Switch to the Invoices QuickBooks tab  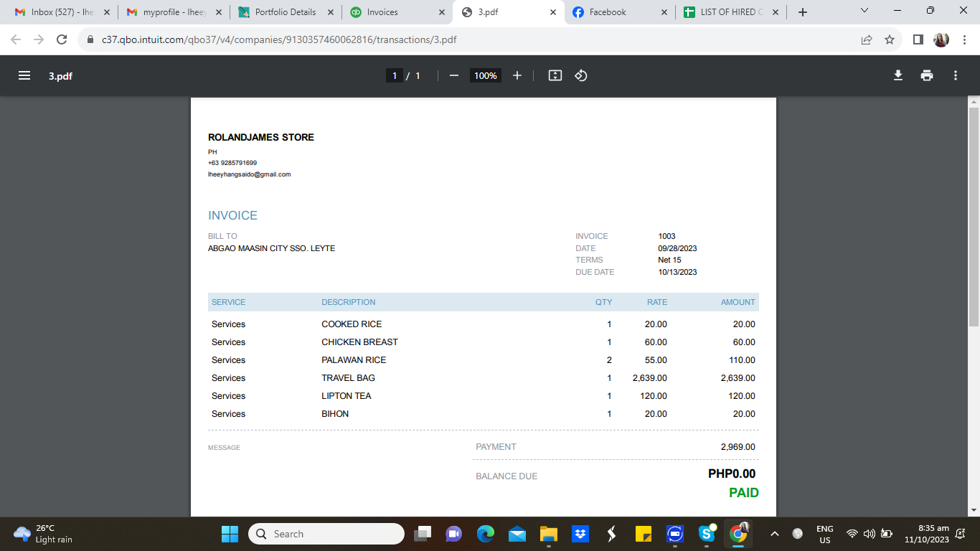click(x=397, y=12)
